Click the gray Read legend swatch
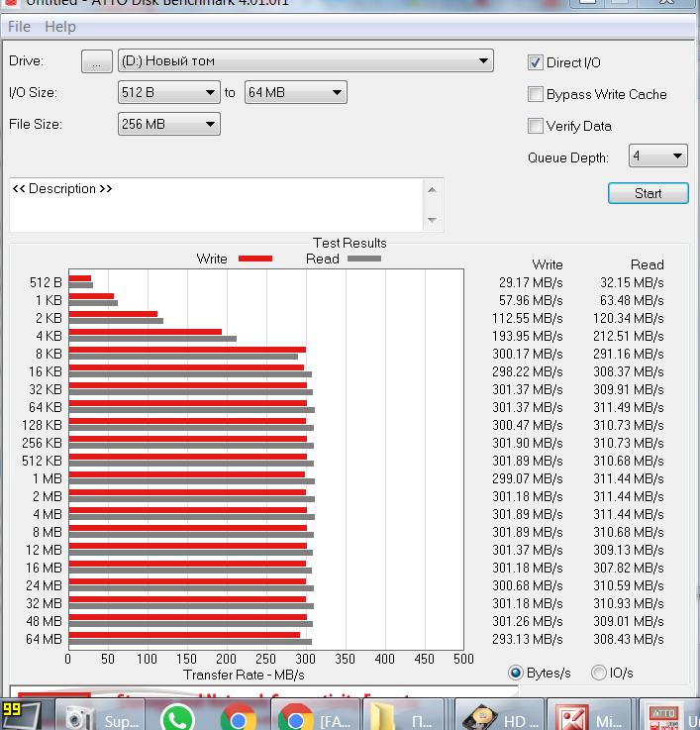The width and height of the screenshot is (700, 730). (x=364, y=259)
